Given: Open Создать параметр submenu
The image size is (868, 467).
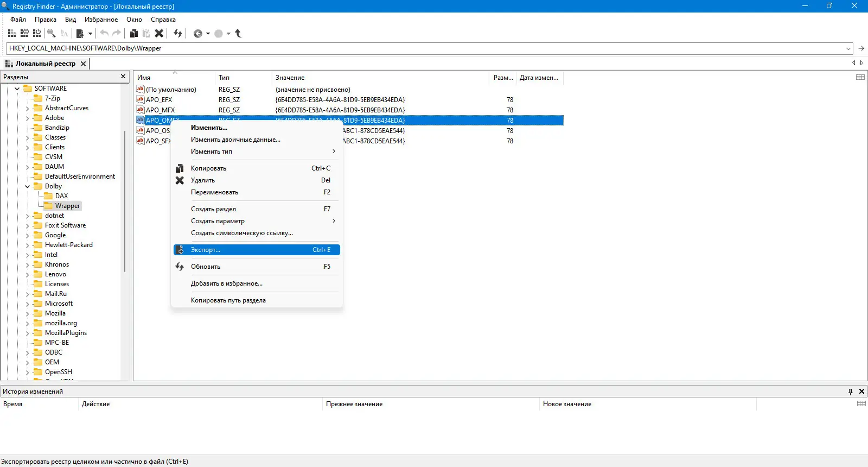Looking at the screenshot, I should pyautogui.click(x=257, y=221).
